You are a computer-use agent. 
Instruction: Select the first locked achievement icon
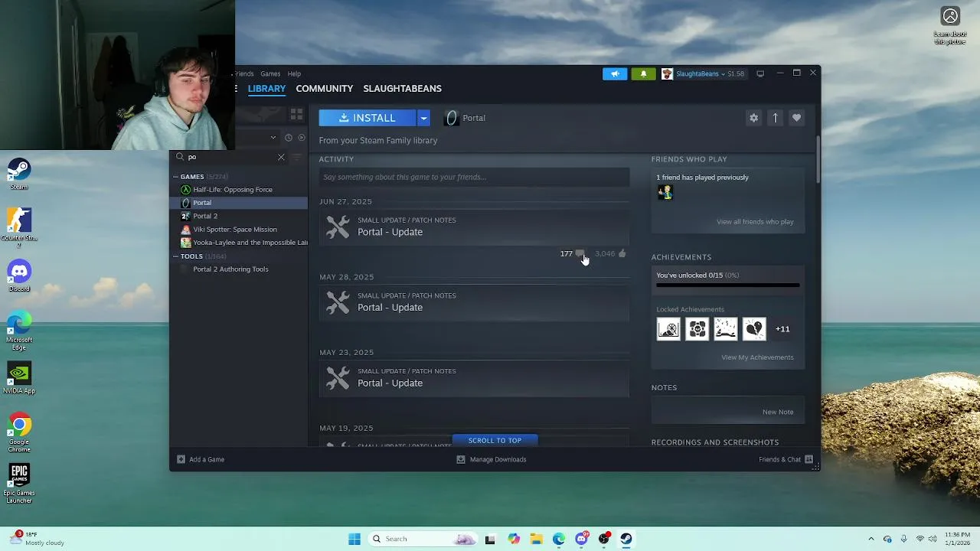(x=668, y=329)
